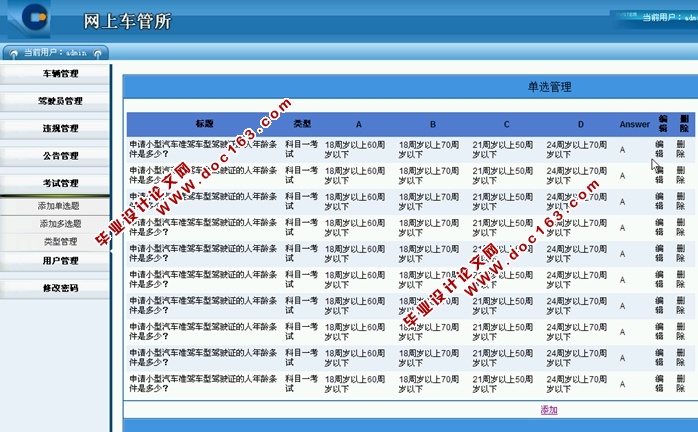Click last row's Answer value A
This screenshot has width=698, height=432.
pos(622,384)
